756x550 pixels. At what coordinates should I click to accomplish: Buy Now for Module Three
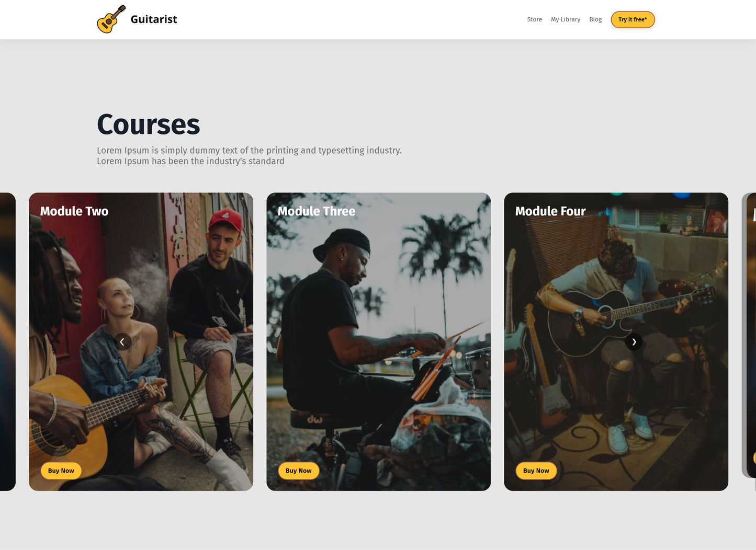pos(299,471)
